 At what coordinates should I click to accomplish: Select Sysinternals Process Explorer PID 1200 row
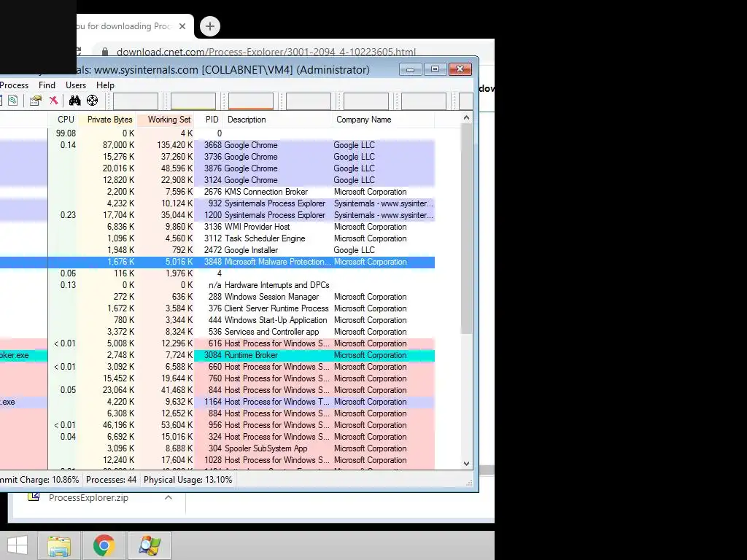tap(217, 215)
